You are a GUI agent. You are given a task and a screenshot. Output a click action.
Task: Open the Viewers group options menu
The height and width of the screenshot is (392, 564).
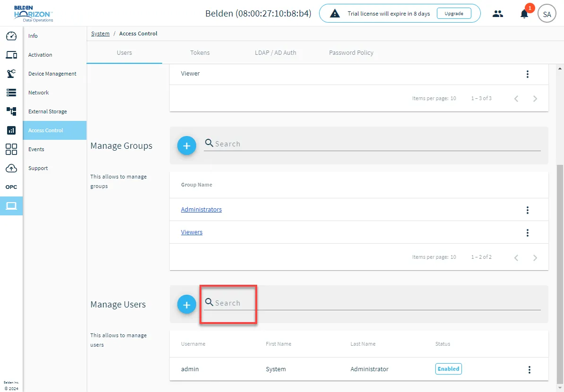click(527, 232)
